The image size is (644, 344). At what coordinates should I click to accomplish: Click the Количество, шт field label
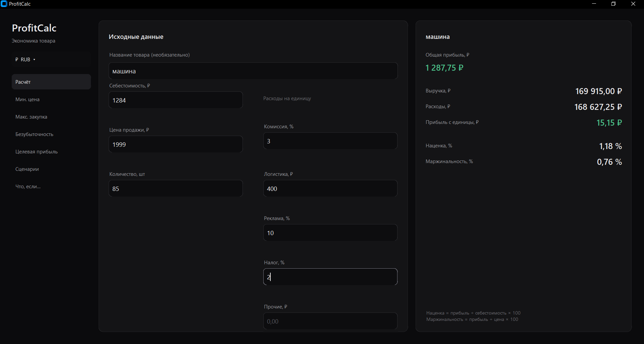pyautogui.click(x=127, y=174)
